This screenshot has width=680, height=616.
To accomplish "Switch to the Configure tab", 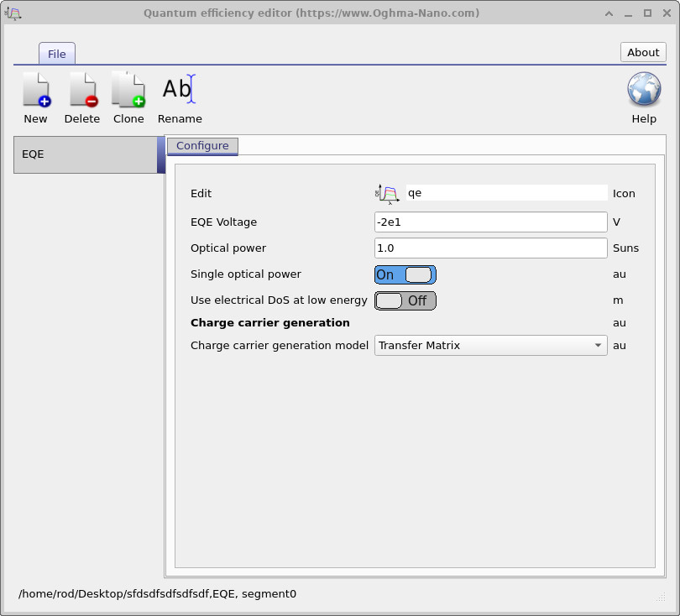I will pos(202,146).
